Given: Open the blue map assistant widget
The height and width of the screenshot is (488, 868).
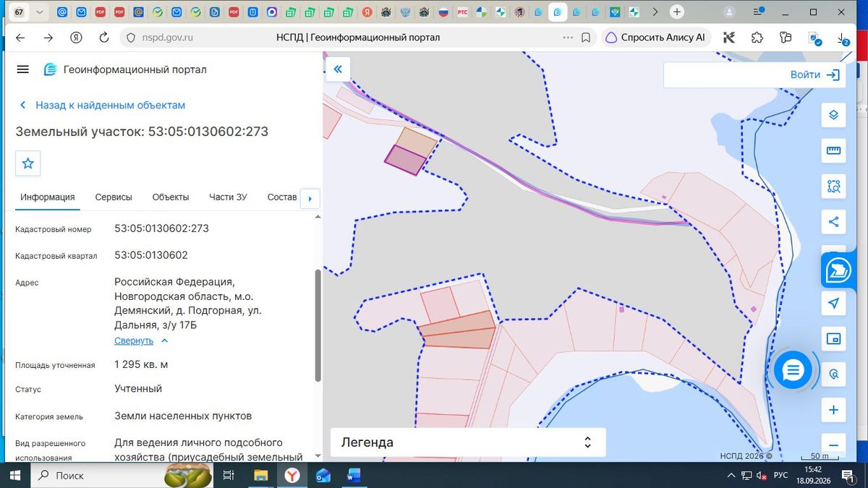Looking at the screenshot, I should click(840, 271).
